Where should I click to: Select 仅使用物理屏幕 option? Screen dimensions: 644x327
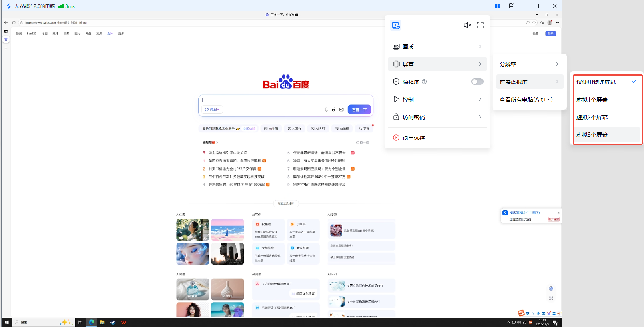[x=607, y=82]
